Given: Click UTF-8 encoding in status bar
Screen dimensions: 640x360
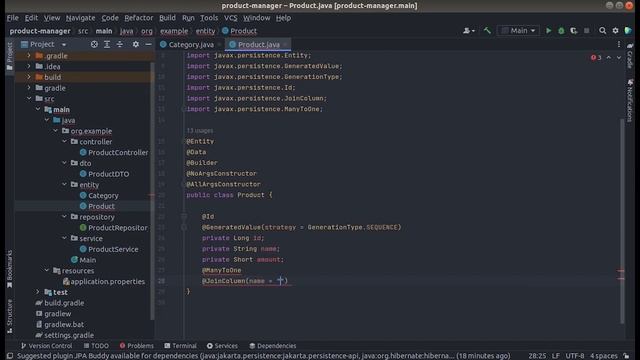Looking at the screenshot, I should click(575, 356).
